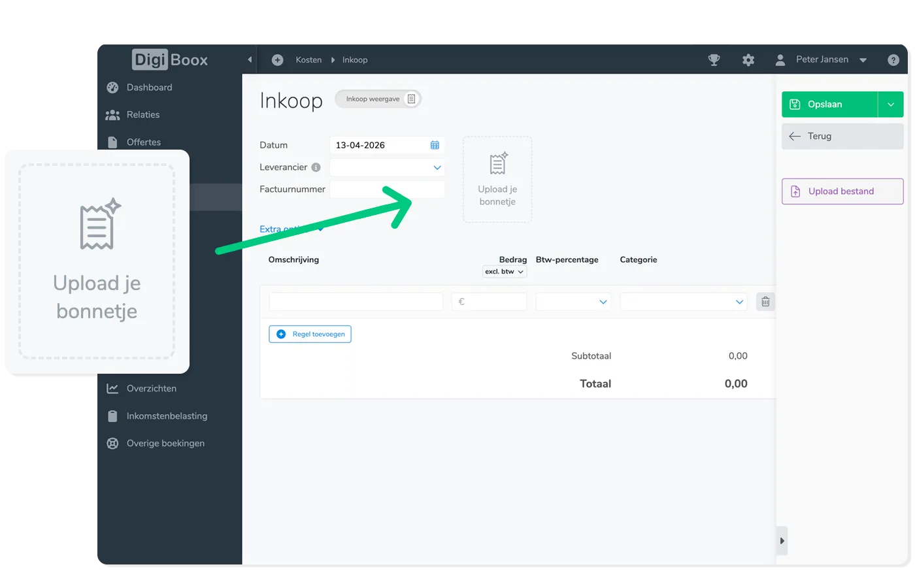Go to Relaties in the sidebar
Image resolution: width=915 pixels, height=588 pixels.
[x=142, y=115]
